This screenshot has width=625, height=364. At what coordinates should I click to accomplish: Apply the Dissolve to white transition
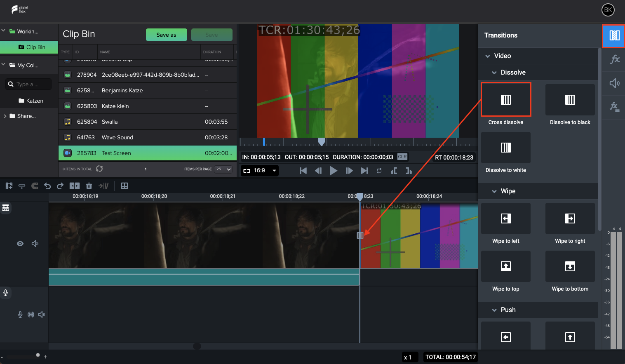pyautogui.click(x=506, y=148)
